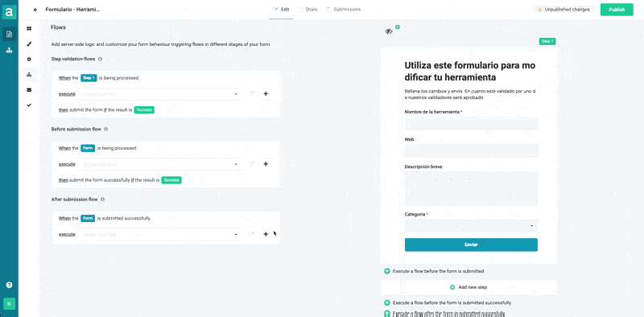
Task: Click the Step validation flows label
Action: 73,59
